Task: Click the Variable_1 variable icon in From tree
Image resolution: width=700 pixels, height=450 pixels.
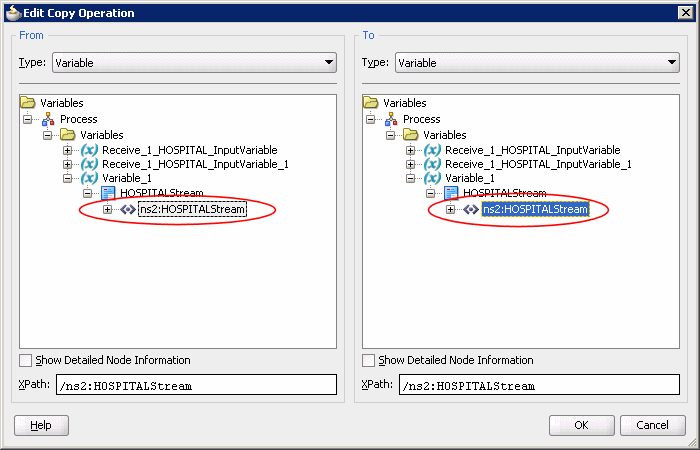Action: pyautogui.click(x=88, y=179)
